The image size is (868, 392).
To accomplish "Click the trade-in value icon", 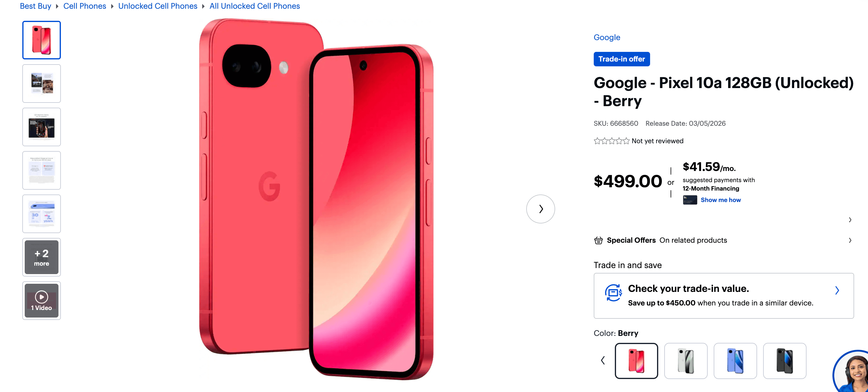I will pyautogui.click(x=613, y=292).
